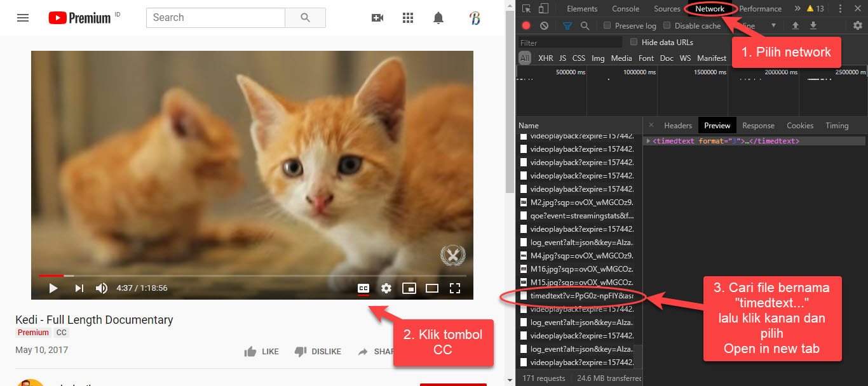
Task: Open the create video camera icon
Action: (377, 18)
